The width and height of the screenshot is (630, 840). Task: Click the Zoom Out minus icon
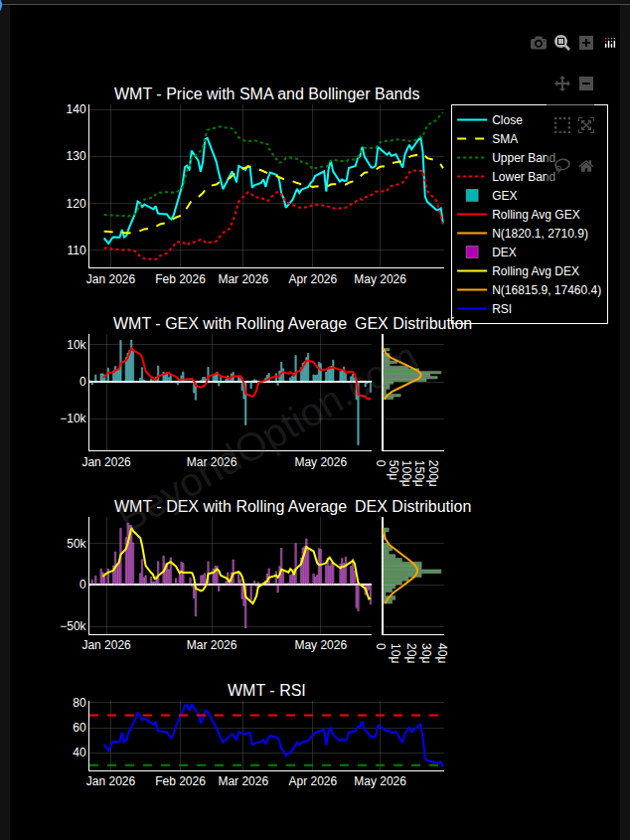586,84
